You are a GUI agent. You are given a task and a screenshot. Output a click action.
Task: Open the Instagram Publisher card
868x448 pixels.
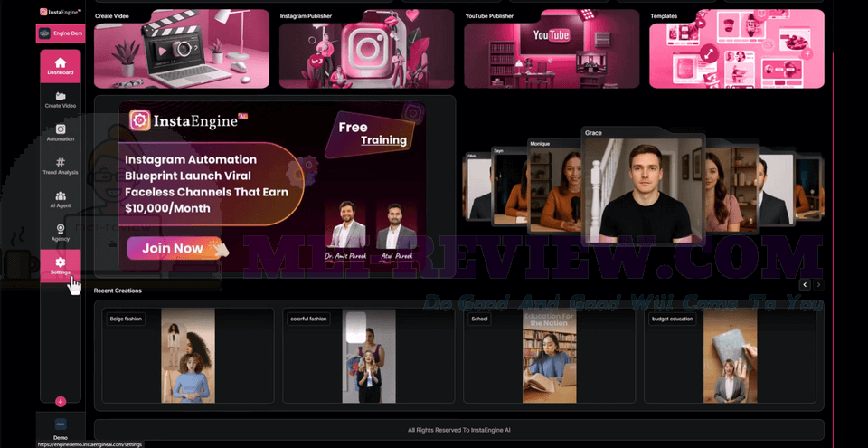366,49
